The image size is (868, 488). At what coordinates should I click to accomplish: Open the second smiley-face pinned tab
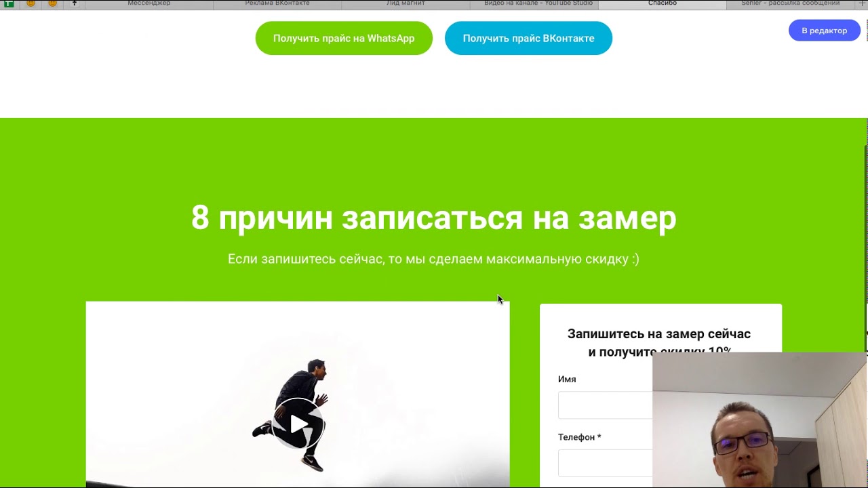(53, 3)
